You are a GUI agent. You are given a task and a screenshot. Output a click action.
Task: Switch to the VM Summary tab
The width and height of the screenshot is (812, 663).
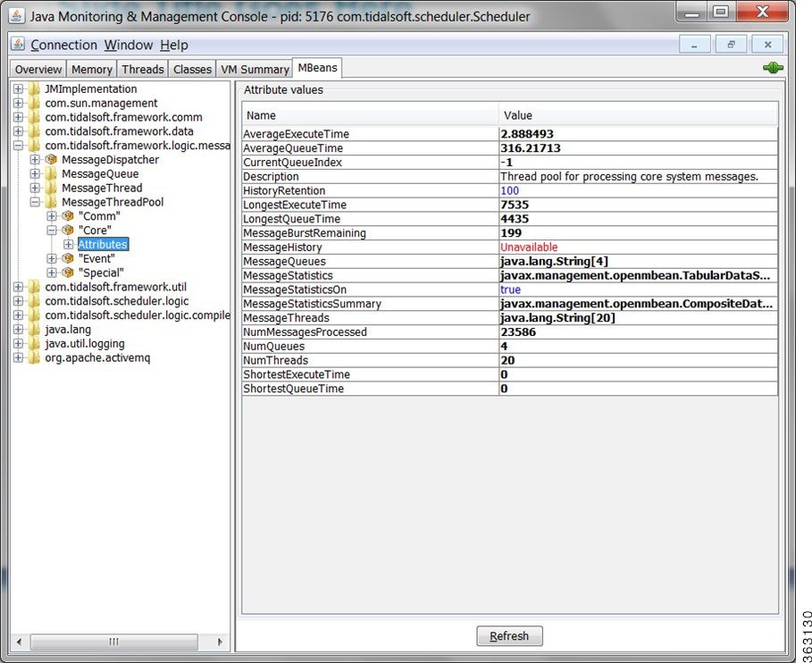coord(255,69)
